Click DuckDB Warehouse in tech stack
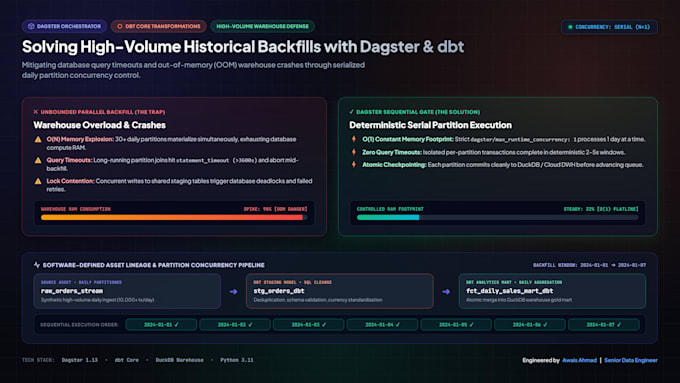This screenshot has width=680, height=383. (x=179, y=360)
